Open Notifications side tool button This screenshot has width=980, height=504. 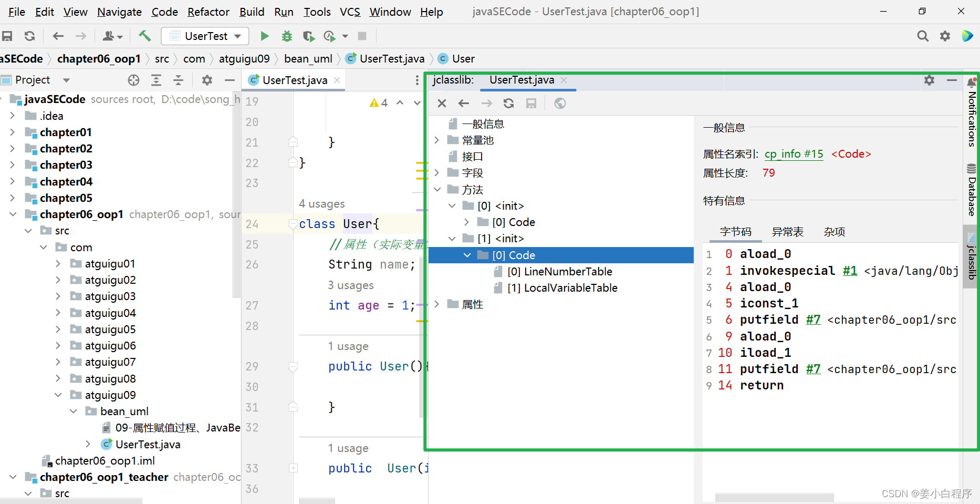coord(972,112)
